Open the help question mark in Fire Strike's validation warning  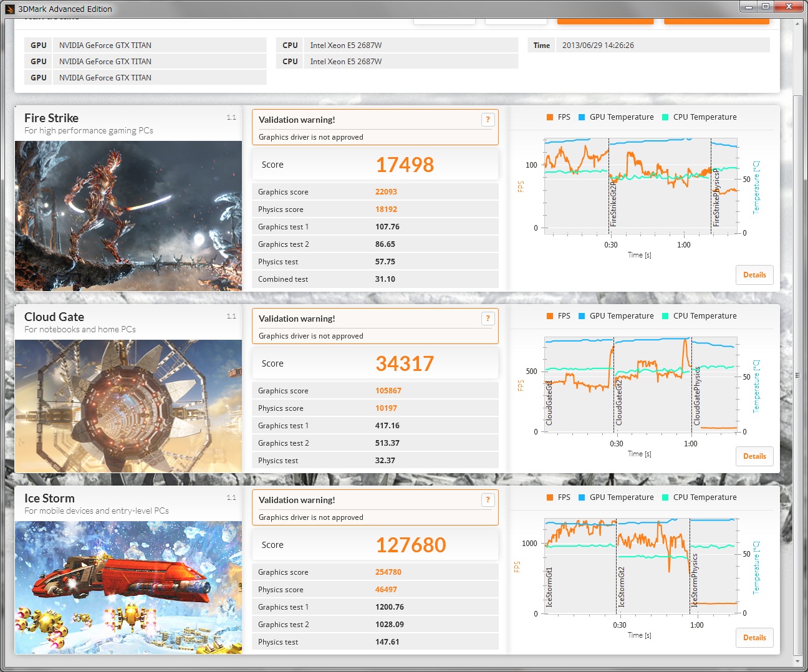click(x=488, y=120)
